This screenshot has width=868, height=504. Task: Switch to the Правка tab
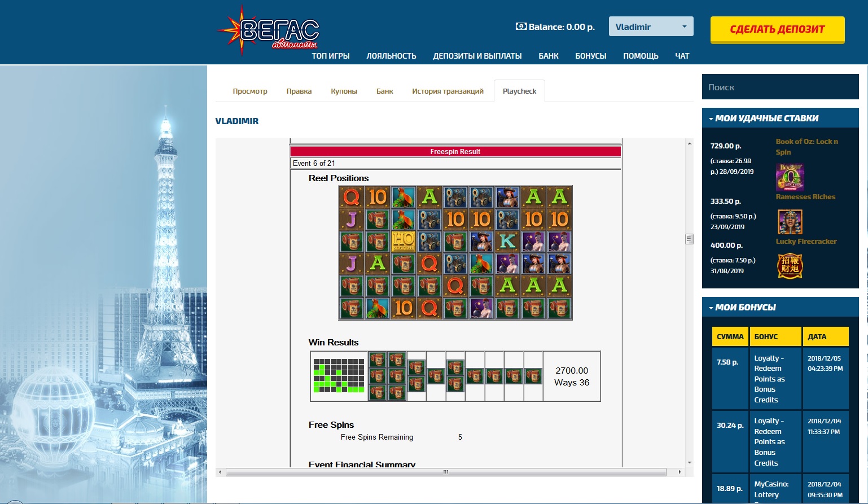tap(299, 91)
